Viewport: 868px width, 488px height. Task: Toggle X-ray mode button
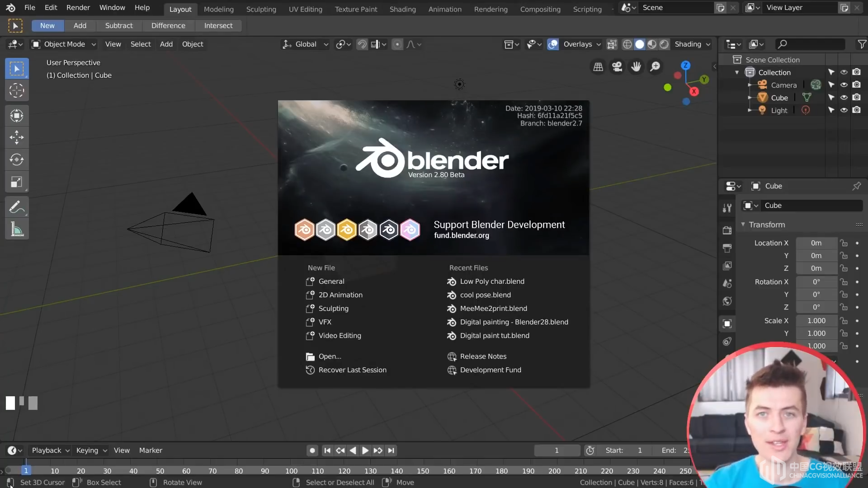pos(612,44)
